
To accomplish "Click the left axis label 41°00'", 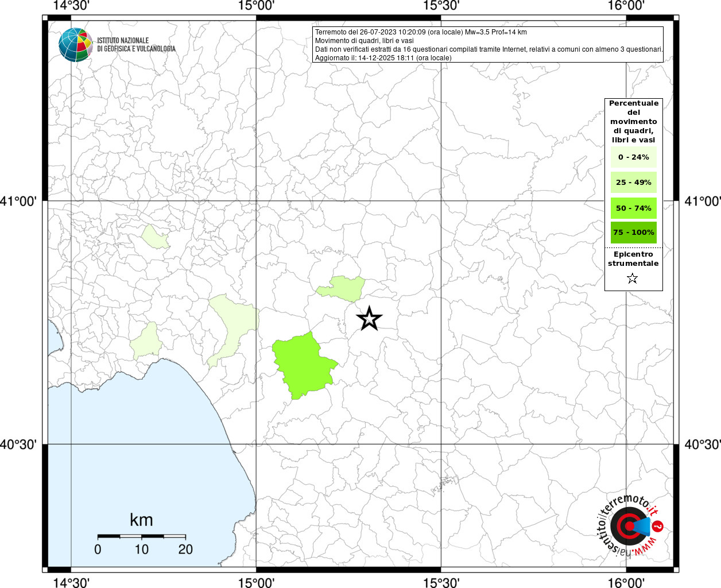I will click(18, 202).
